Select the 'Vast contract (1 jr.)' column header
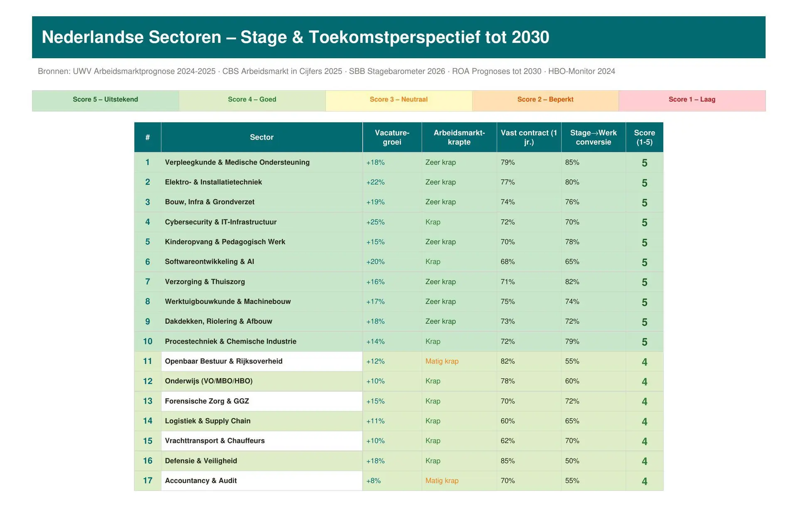 pos(529,137)
